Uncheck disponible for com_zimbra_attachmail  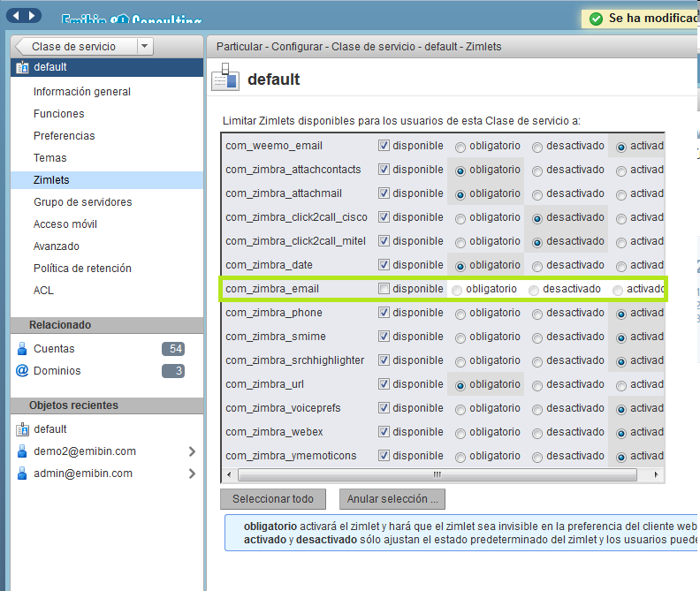pos(384,193)
